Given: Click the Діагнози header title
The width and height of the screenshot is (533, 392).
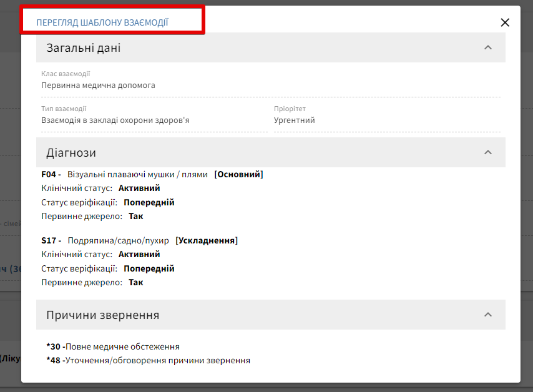Looking at the screenshot, I should 71,153.
